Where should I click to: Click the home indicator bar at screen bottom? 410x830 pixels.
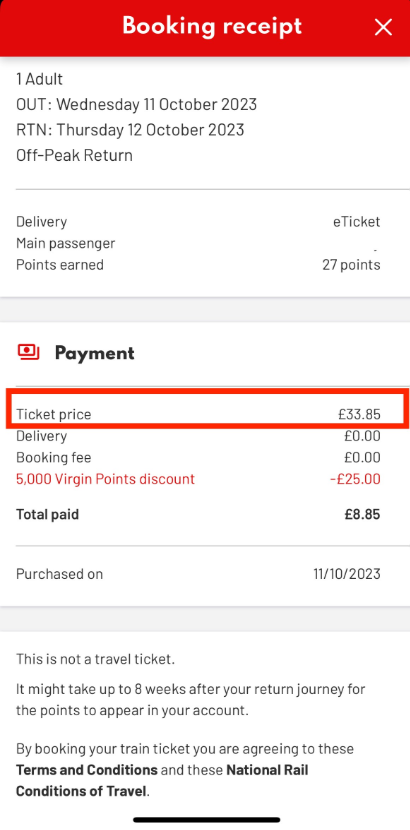point(206,820)
